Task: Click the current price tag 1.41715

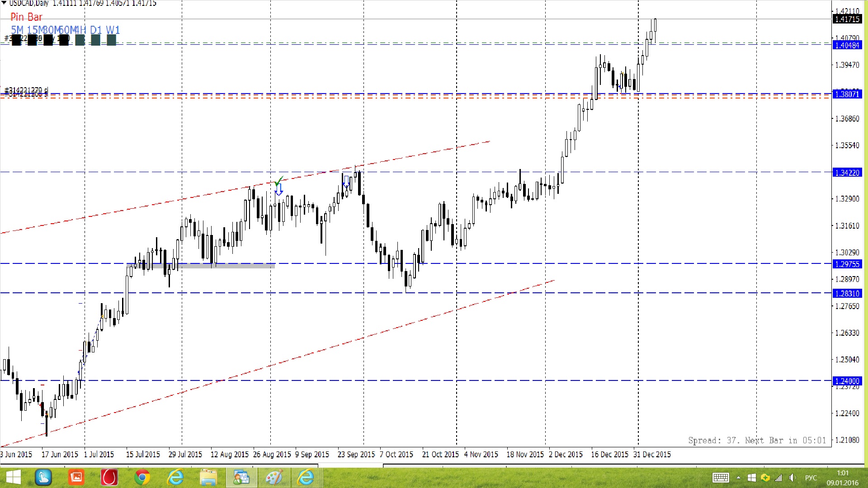Action: 847,19
